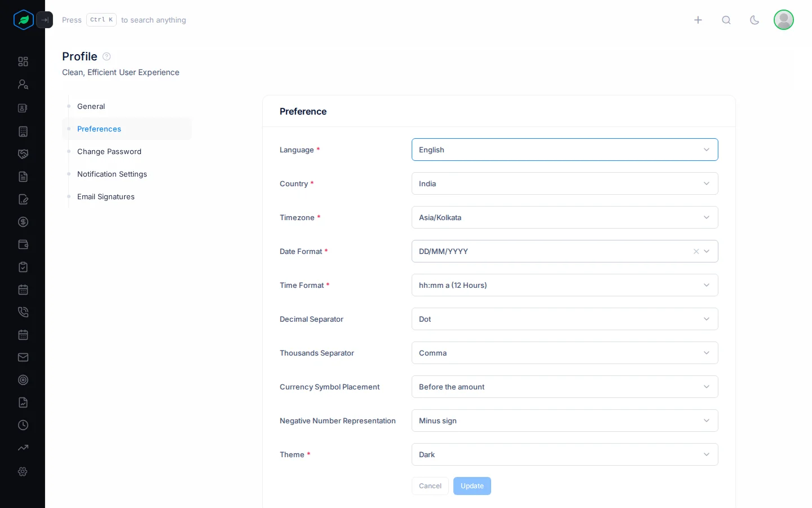Switch to Change Password tab
Viewport: 812px width, 508px height.
pyautogui.click(x=127, y=151)
